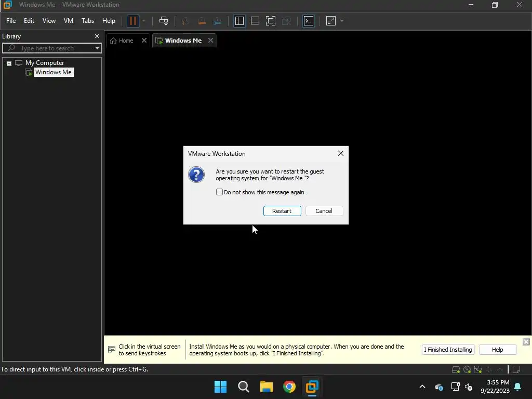Open File Explorer from taskbar
Image resolution: width=532 pixels, height=399 pixels.
point(267,387)
